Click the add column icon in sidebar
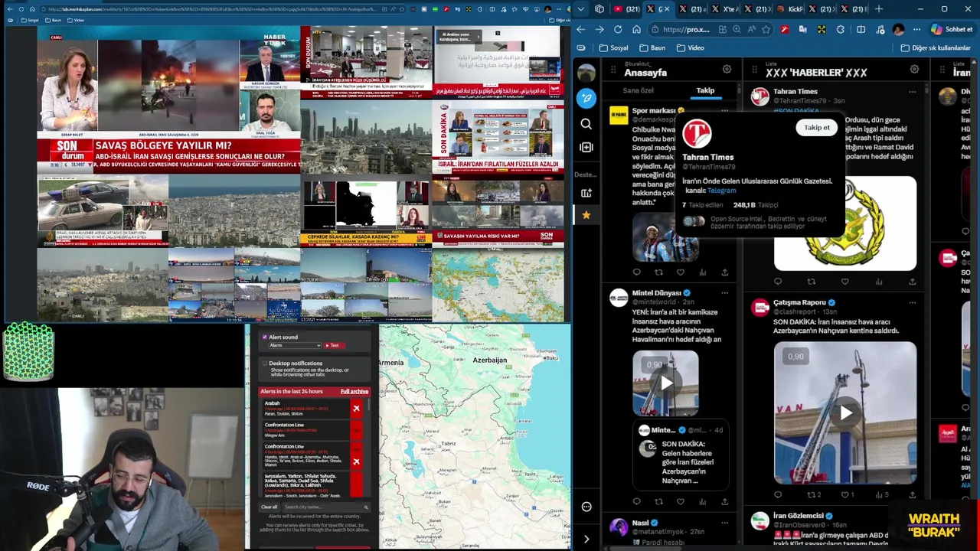 tap(586, 147)
